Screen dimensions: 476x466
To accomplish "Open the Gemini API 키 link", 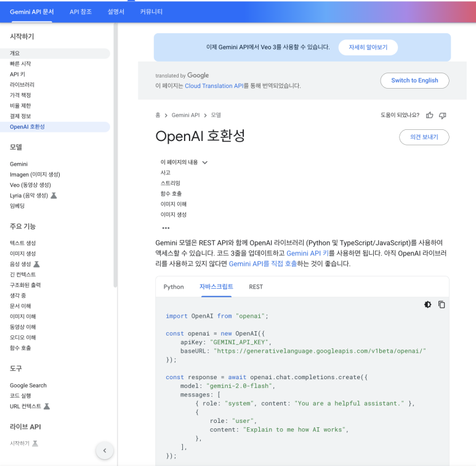I will [307, 254].
